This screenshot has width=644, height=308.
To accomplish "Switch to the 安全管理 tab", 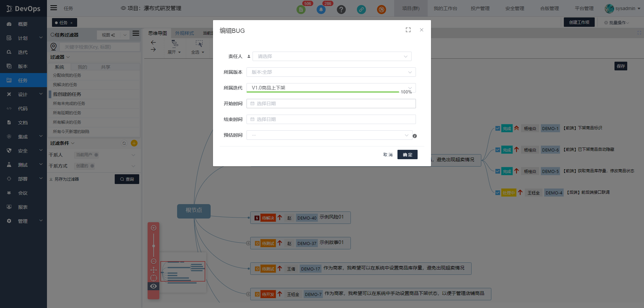I will 515,8.
